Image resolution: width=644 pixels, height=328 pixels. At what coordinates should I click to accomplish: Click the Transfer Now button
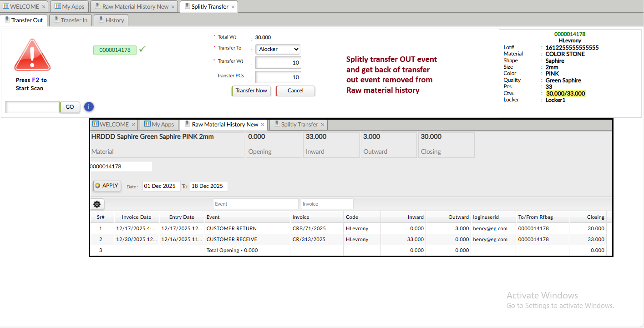pyautogui.click(x=251, y=91)
